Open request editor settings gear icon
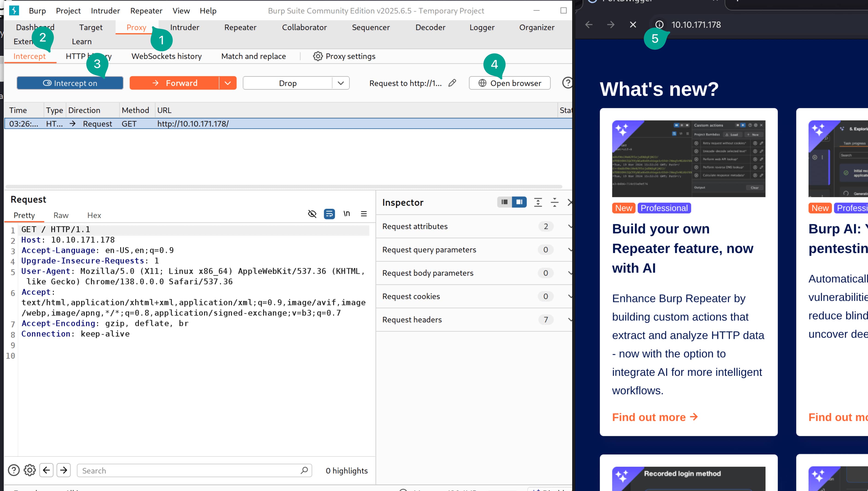The image size is (868, 491). (30, 470)
